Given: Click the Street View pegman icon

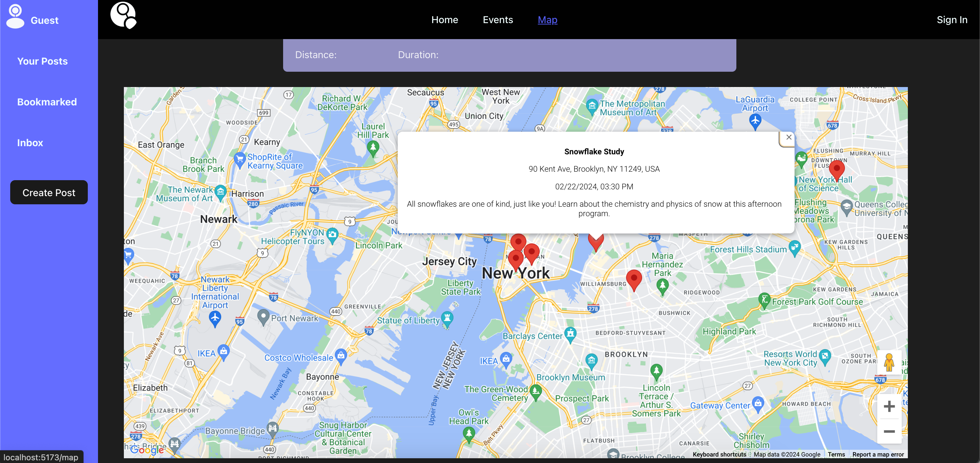Looking at the screenshot, I should (x=889, y=362).
